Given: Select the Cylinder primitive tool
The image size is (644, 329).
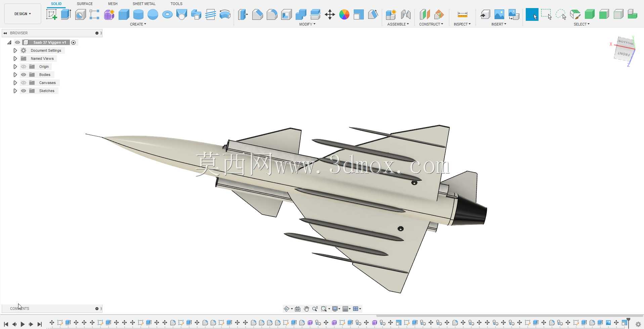Looking at the screenshot, I should tap(138, 14).
